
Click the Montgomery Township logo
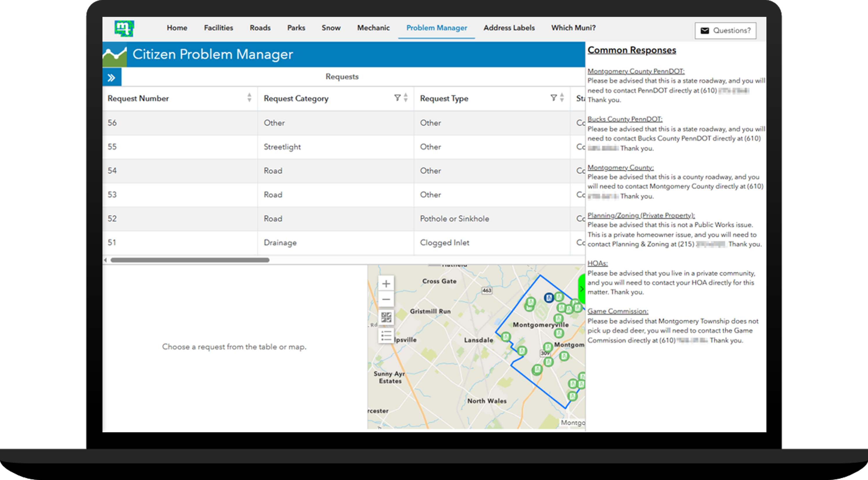click(123, 29)
